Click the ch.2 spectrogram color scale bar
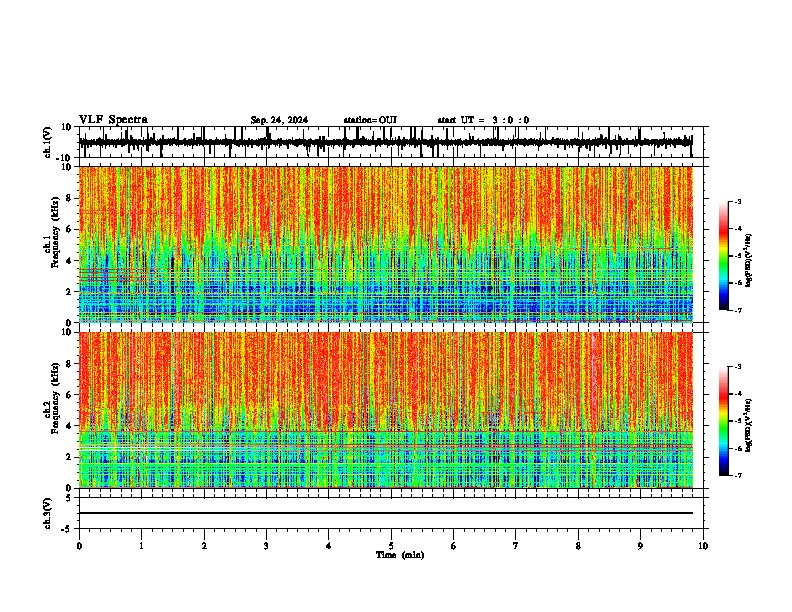 click(x=724, y=421)
